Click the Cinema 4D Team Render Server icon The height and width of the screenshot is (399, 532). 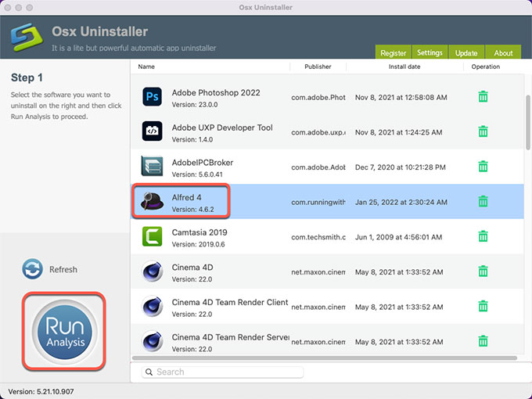tap(152, 341)
